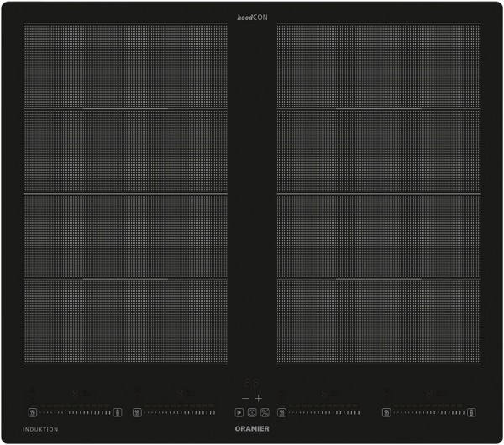Viewport: 504px width, 445px height.
Task: Touch the third-from-top right cooking zone
Action: click(379, 236)
